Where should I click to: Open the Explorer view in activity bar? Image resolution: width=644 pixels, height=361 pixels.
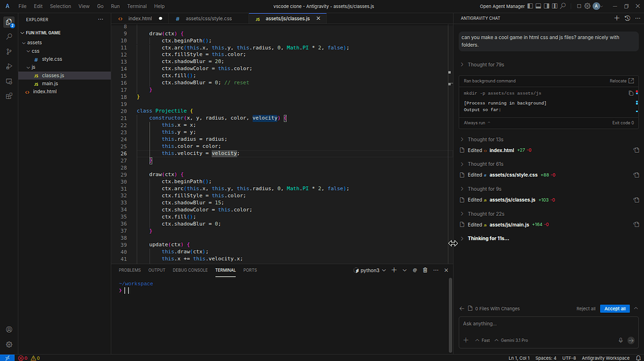coord(9,22)
